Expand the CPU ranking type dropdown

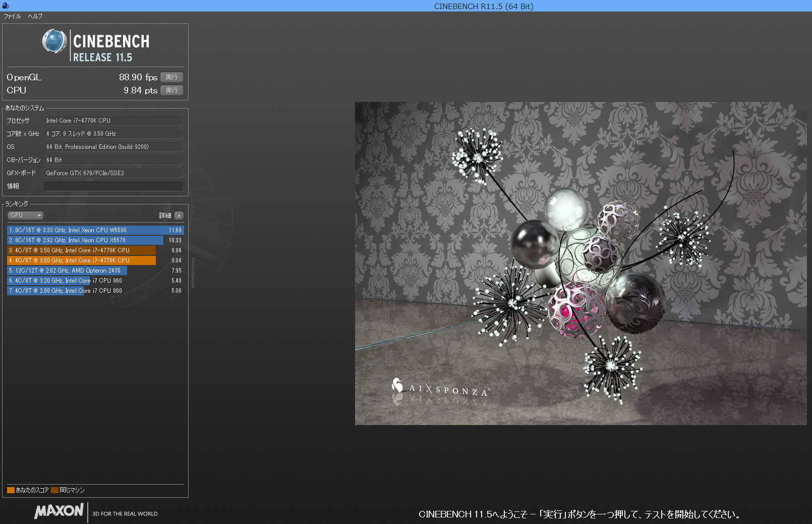click(25, 215)
